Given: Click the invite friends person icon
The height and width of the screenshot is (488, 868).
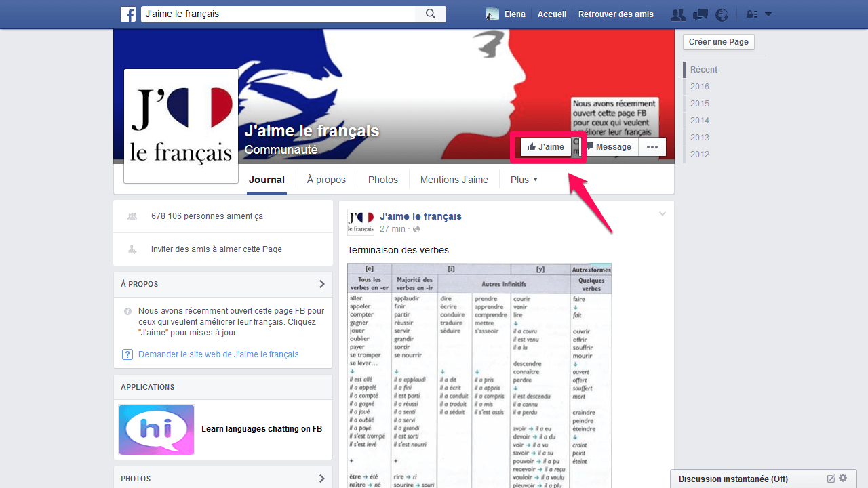Looking at the screenshot, I should (x=132, y=249).
